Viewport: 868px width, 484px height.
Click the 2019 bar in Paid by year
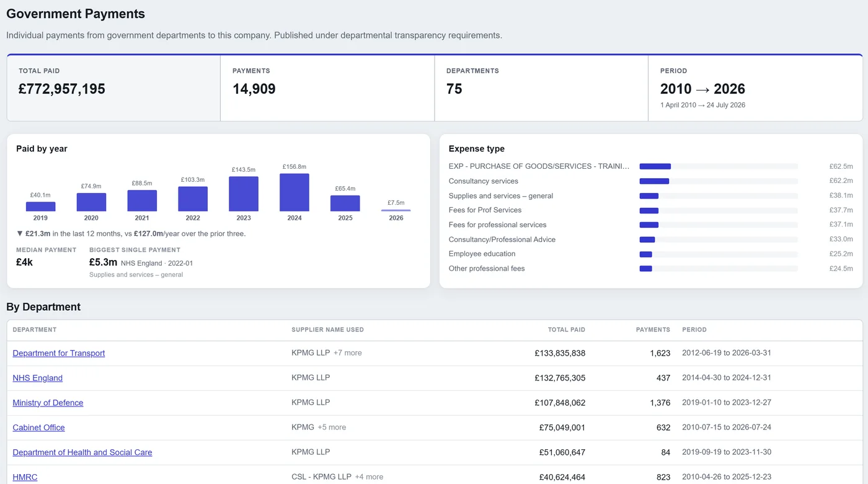click(x=40, y=207)
